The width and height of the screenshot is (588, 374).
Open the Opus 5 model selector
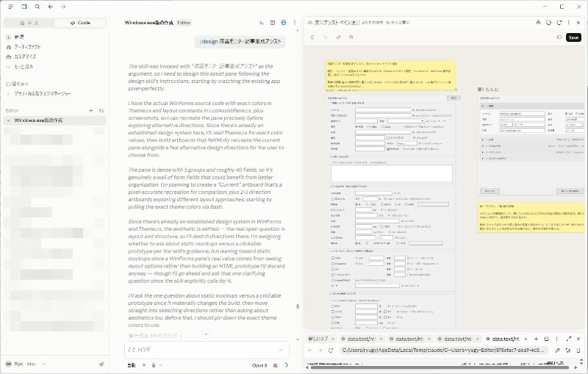tap(259, 365)
